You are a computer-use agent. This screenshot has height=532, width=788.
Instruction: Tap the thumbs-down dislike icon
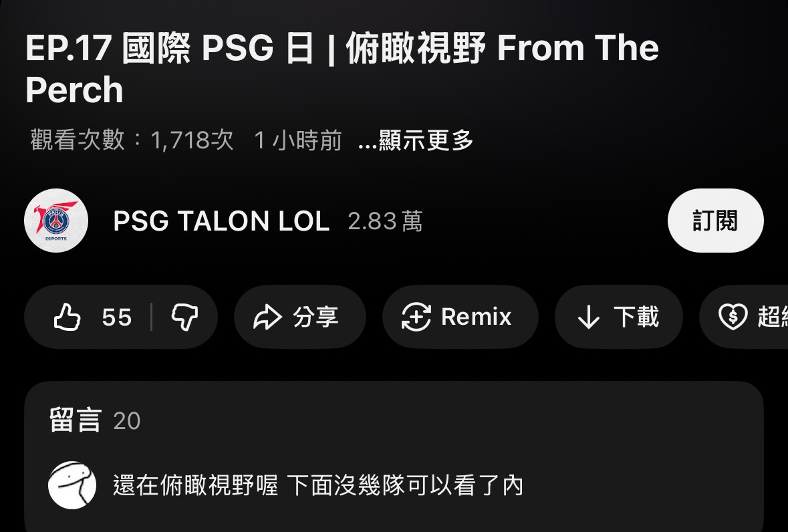click(x=184, y=317)
